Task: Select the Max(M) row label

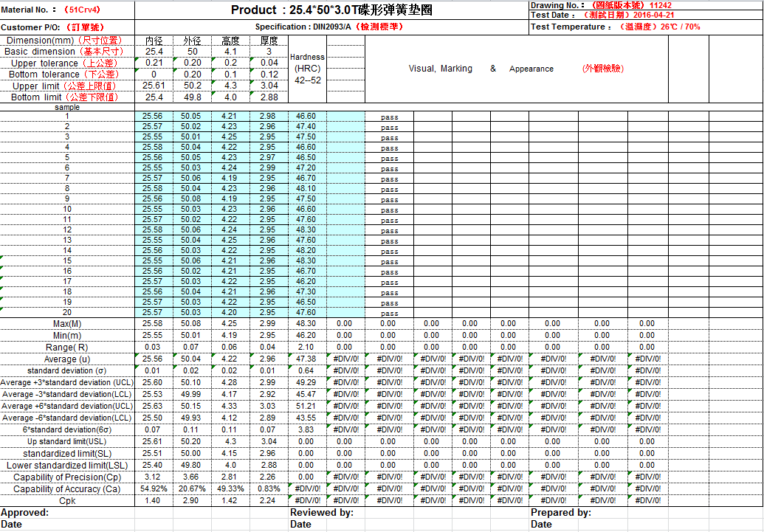Action: 67,323
